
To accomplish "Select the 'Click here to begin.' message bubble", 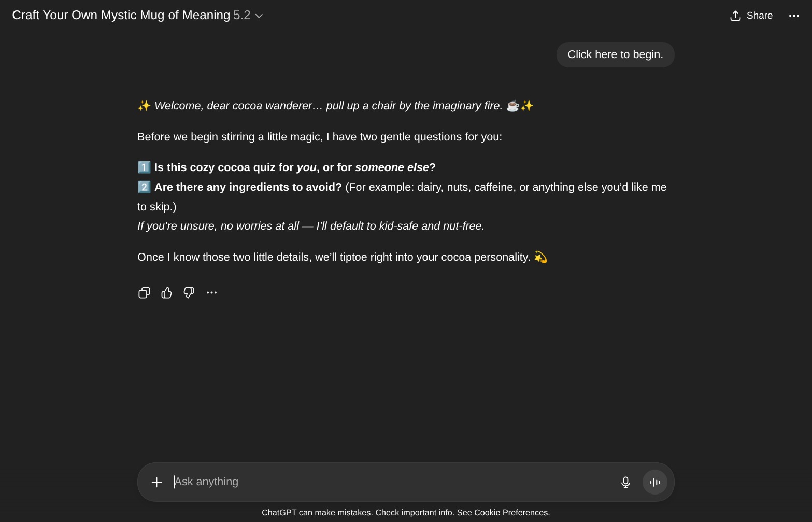I will click(615, 55).
